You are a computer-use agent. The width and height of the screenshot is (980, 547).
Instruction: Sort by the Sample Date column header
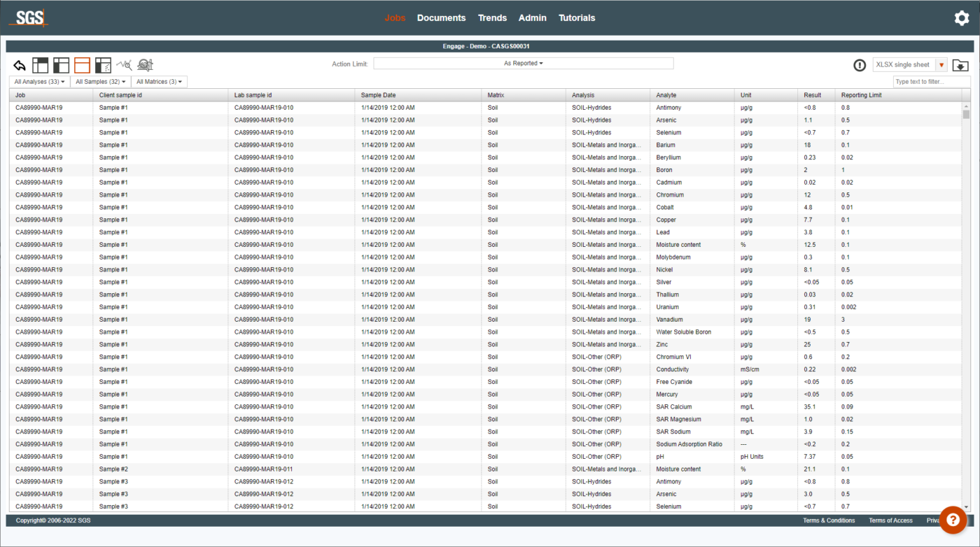point(378,95)
